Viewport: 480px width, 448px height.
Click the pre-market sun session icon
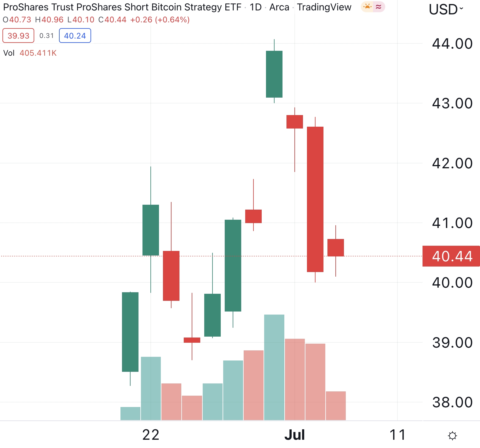click(367, 7)
